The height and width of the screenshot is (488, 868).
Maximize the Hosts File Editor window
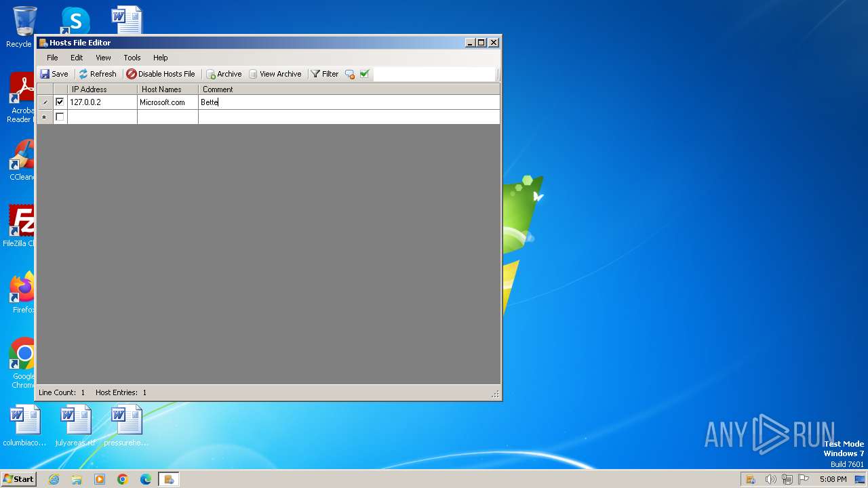(x=481, y=42)
